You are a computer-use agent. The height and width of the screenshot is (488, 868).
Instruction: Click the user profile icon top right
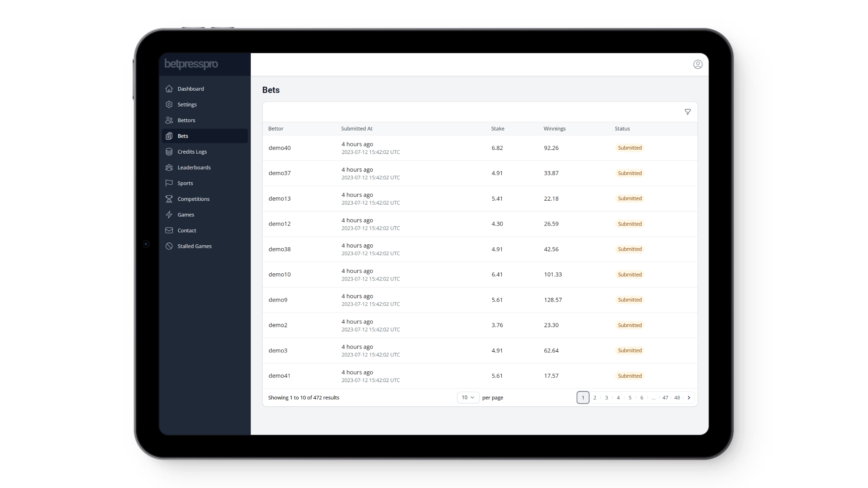[x=698, y=64]
